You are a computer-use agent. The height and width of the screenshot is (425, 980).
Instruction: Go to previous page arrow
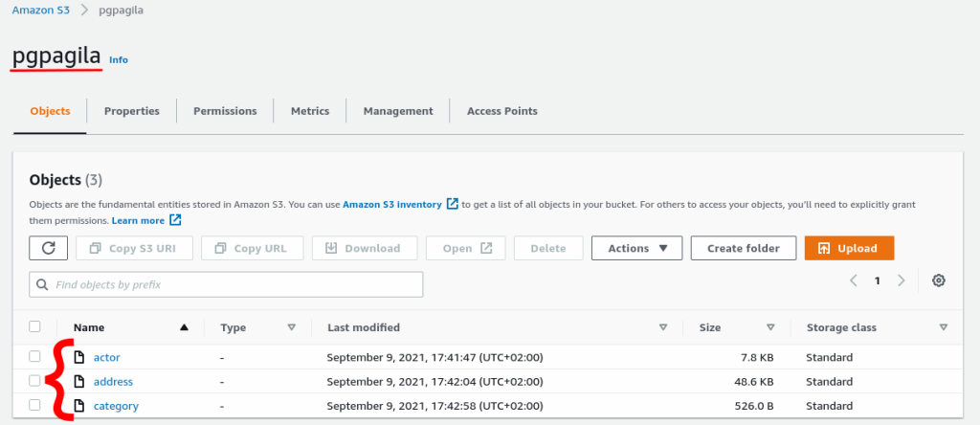click(x=854, y=280)
